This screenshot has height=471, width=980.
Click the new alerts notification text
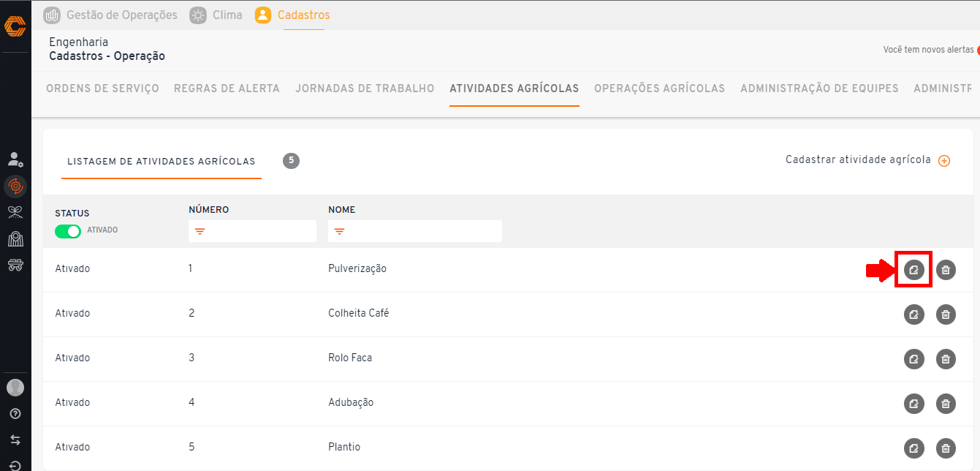[x=928, y=50]
